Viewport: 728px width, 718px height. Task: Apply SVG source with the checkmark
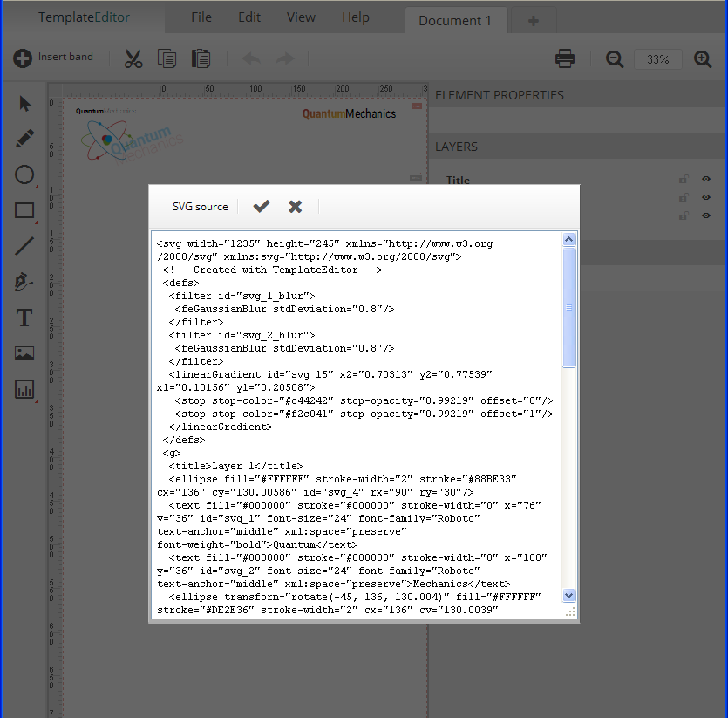(262, 207)
